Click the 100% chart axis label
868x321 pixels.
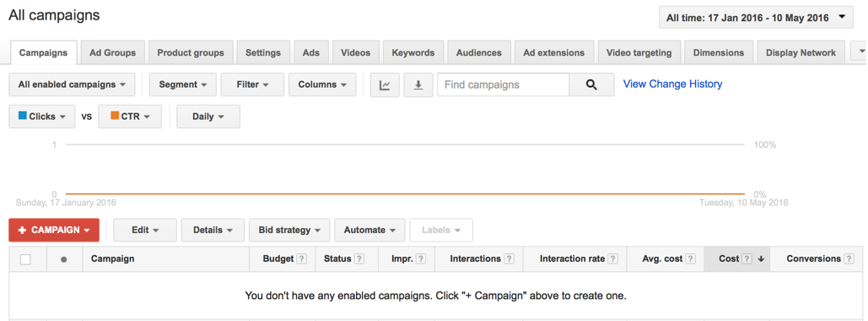(x=765, y=144)
